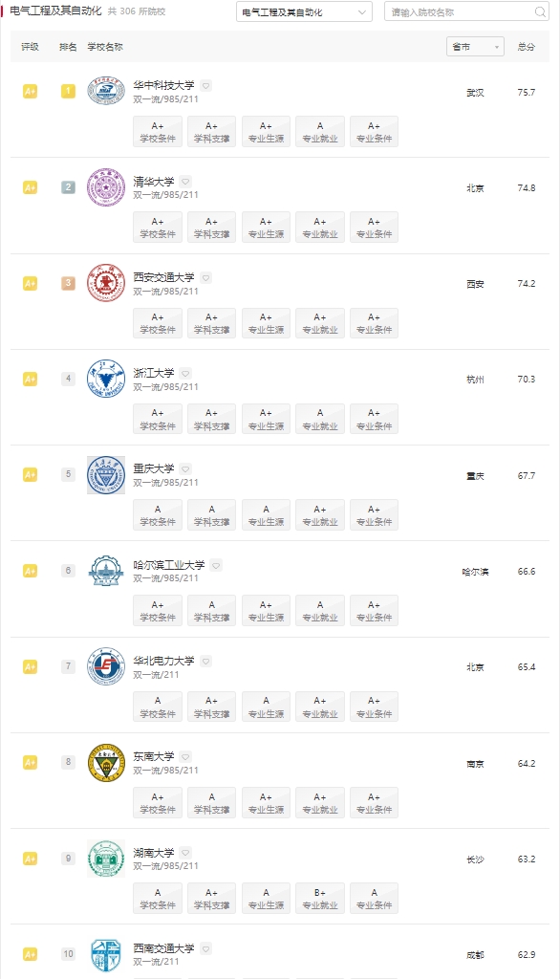Click the search magnifier icon

tap(540, 11)
